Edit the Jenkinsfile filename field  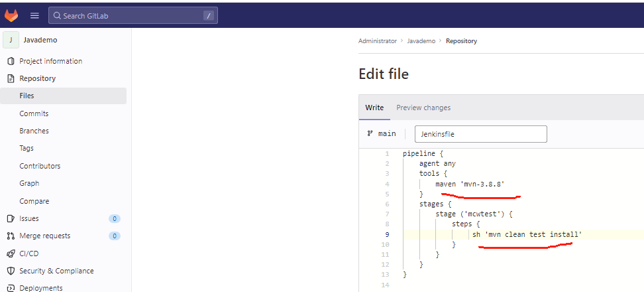point(480,134)
